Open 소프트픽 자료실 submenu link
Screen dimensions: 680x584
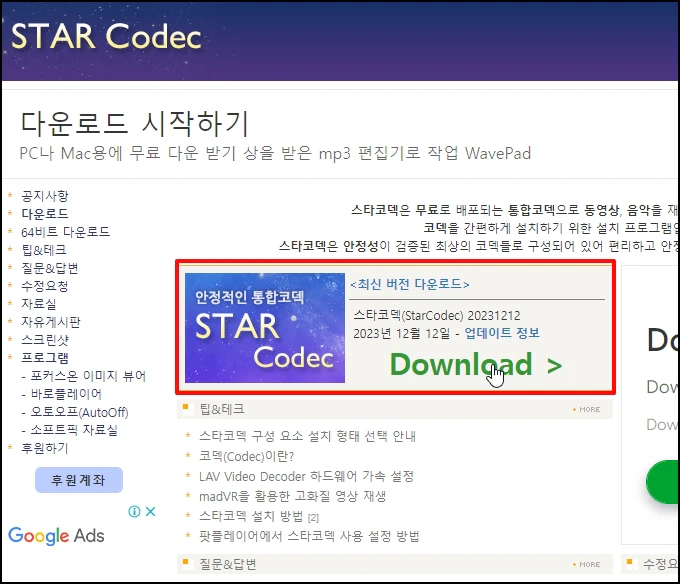74,430
